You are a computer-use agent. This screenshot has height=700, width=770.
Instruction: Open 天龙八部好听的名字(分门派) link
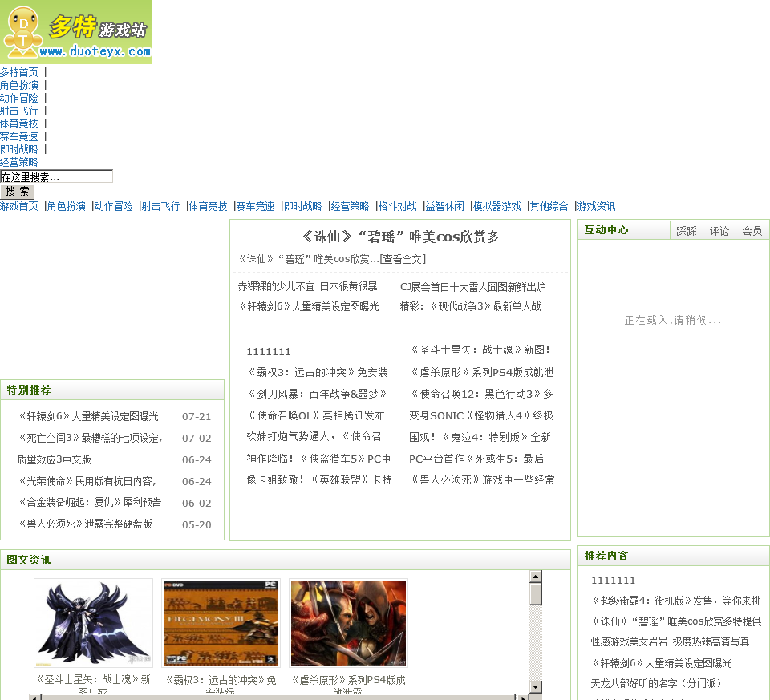[656, 683]
